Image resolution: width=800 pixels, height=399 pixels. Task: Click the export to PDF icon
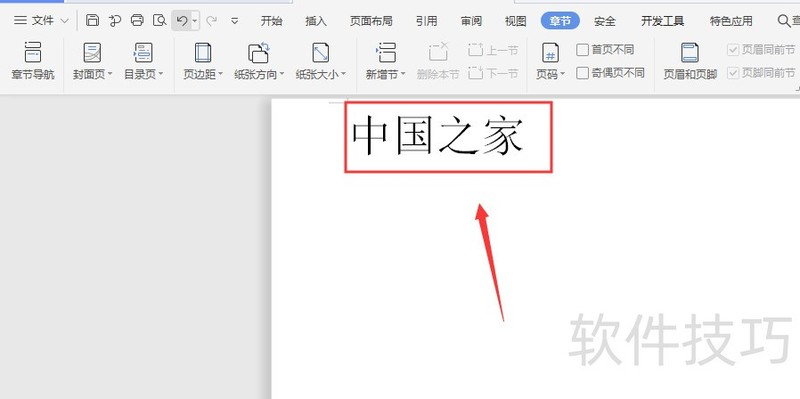point(115,20)
